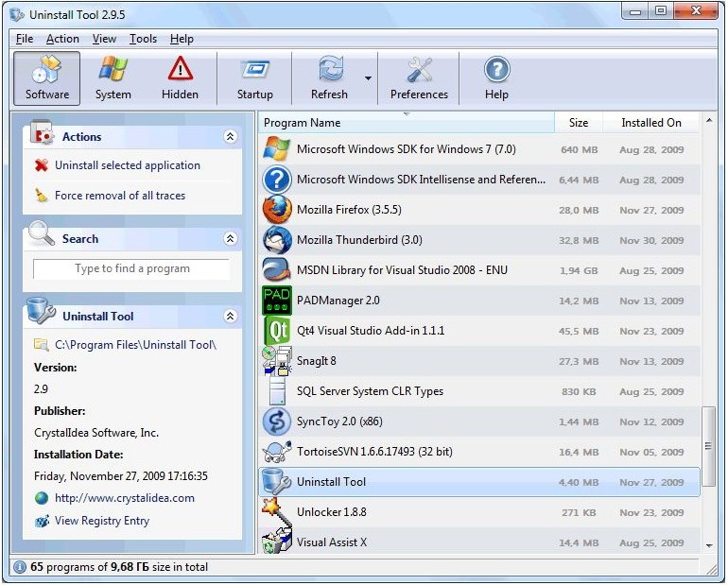Viewport: 728px width, 585px height.
Task: Open the crystalidea.com website link
Action: coord(124,498)
